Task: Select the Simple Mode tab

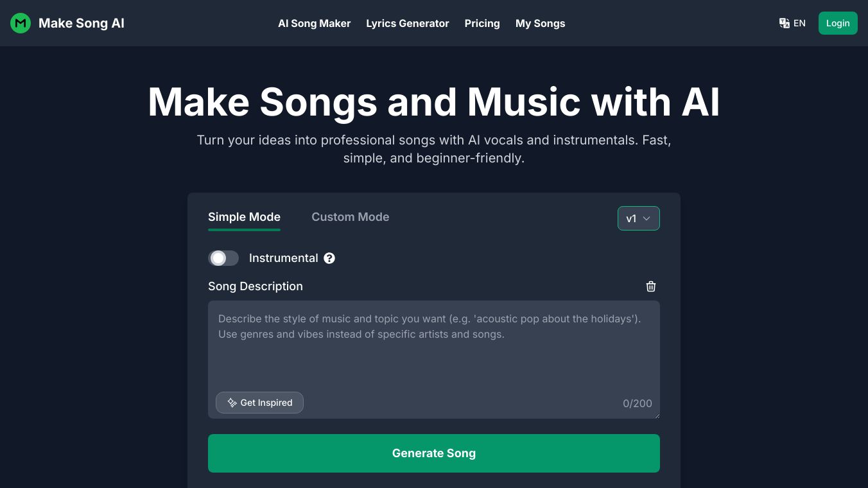Action: click(244, 217)
